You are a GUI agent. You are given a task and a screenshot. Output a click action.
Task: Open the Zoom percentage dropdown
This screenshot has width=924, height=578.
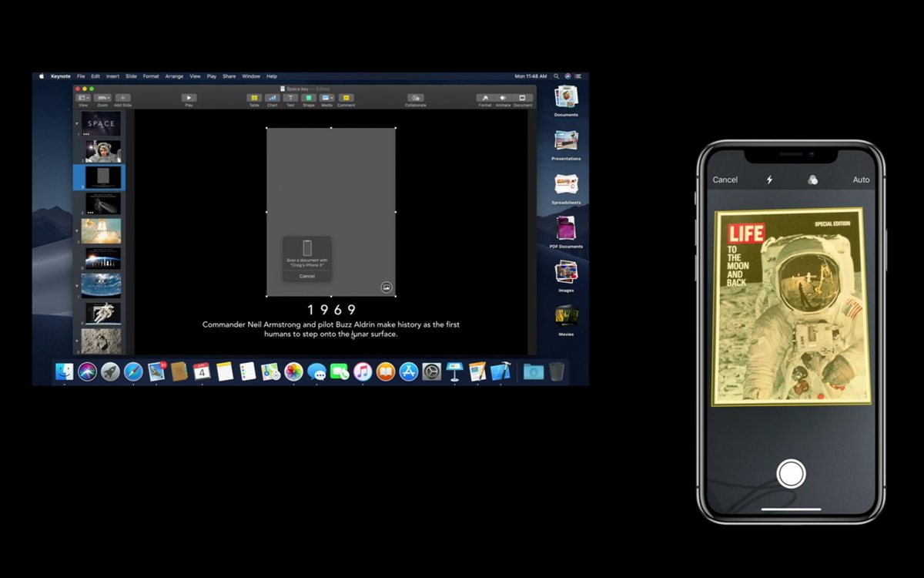point(103,98)
